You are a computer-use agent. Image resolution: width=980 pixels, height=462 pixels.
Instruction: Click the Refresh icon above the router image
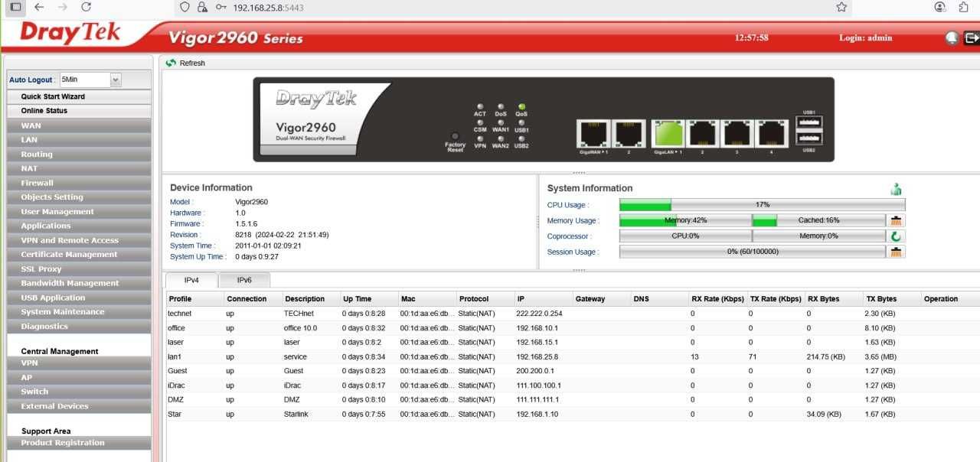171,63
